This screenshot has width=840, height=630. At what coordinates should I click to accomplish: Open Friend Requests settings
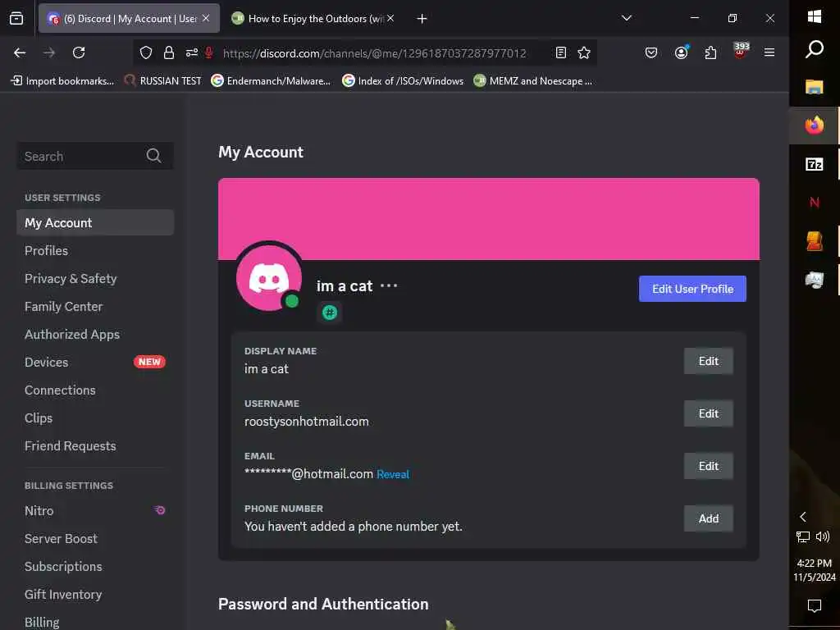(x=95, y=445)
